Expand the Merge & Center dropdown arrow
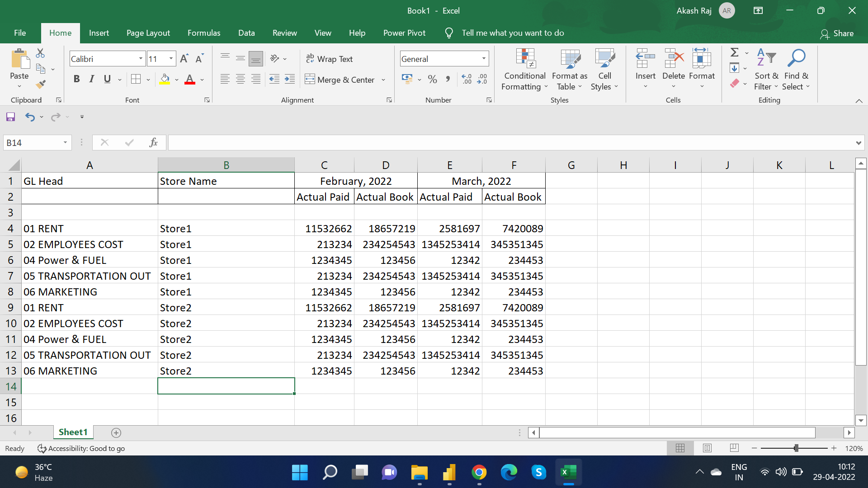The height and width of the screenshot is (488, 868). 383,80
